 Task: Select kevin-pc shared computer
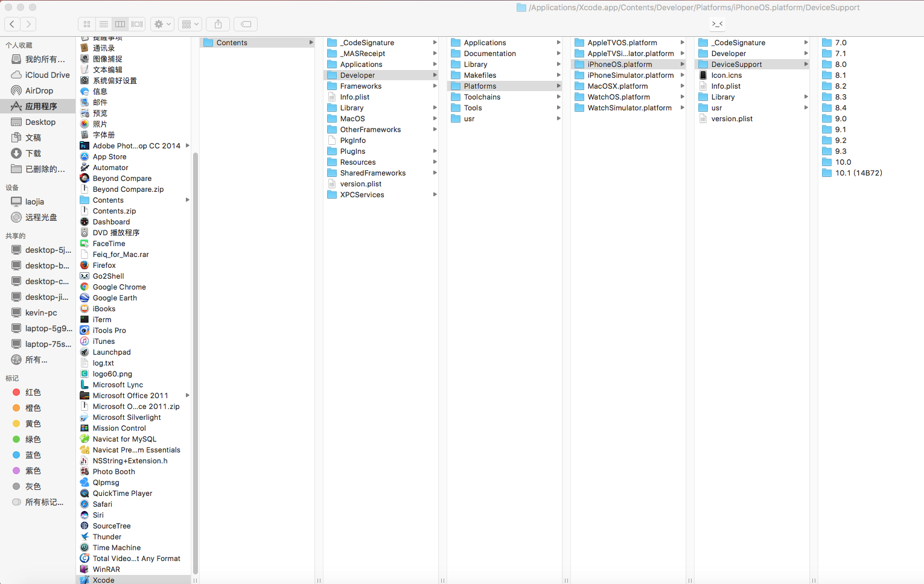click(x=34, y=313)
